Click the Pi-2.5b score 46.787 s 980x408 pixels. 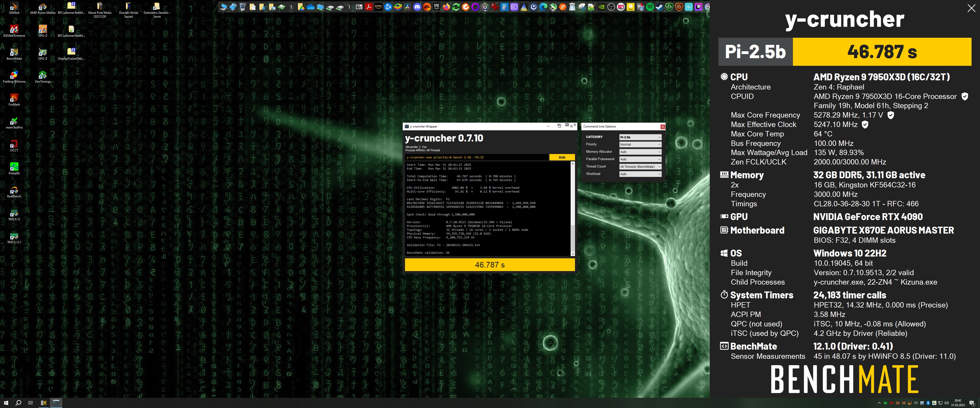click(882, 52)
